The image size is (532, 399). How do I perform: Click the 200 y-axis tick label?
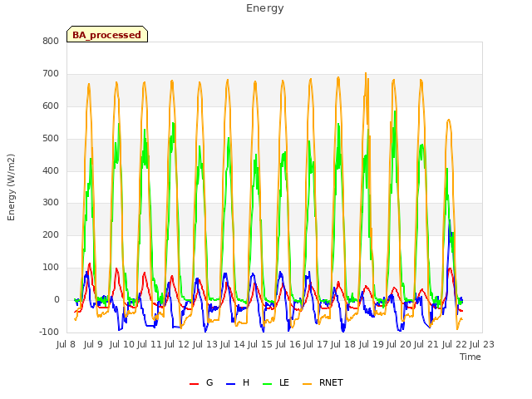coord(51,234)
